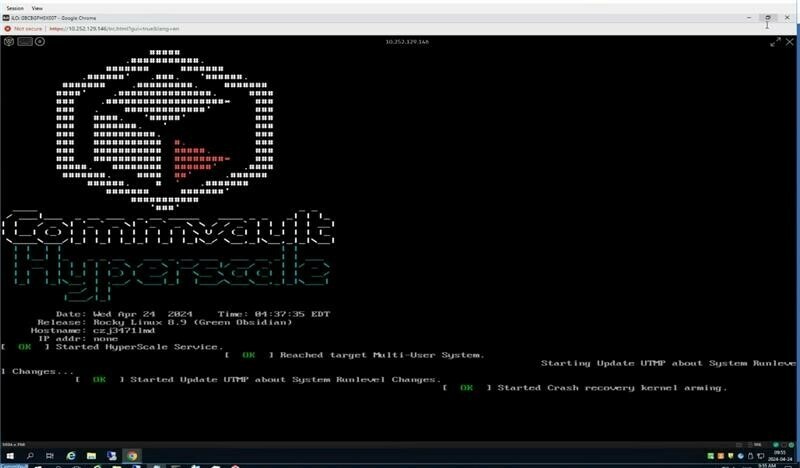
Task: Click the date text 'Wed Apr 24 2024'
Action: [143, 314]
